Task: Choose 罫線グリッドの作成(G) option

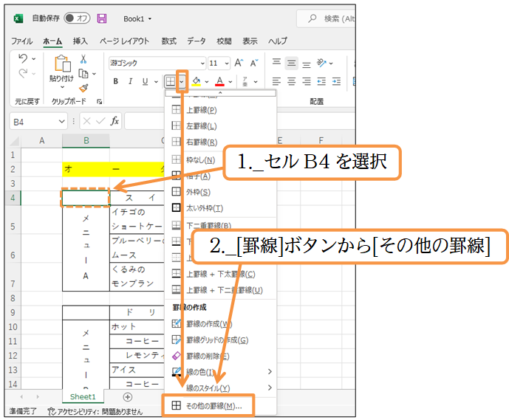Action: pyautogui.click(x=220, y=340)
